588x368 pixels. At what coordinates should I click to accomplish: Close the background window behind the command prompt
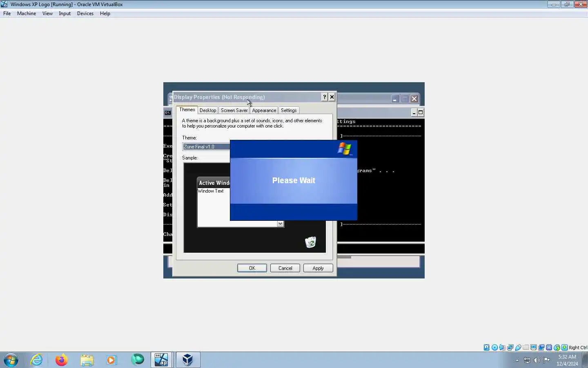414,99
